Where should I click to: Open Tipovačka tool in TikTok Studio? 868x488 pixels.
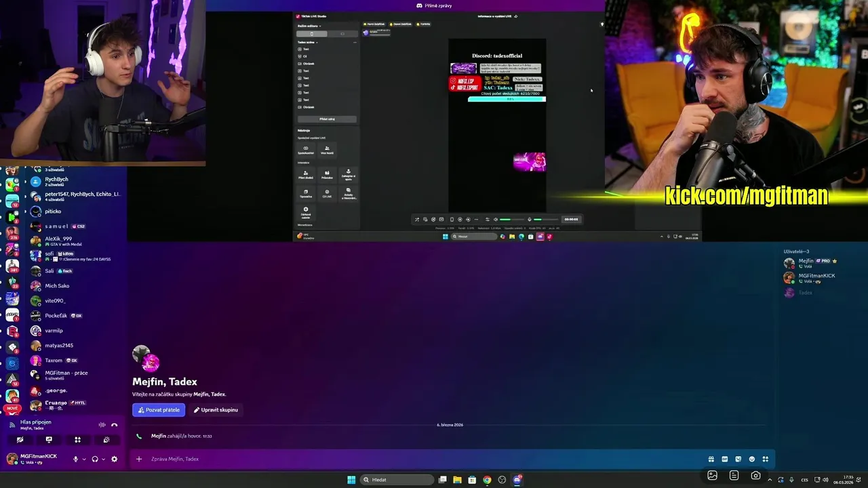point(306,194)
